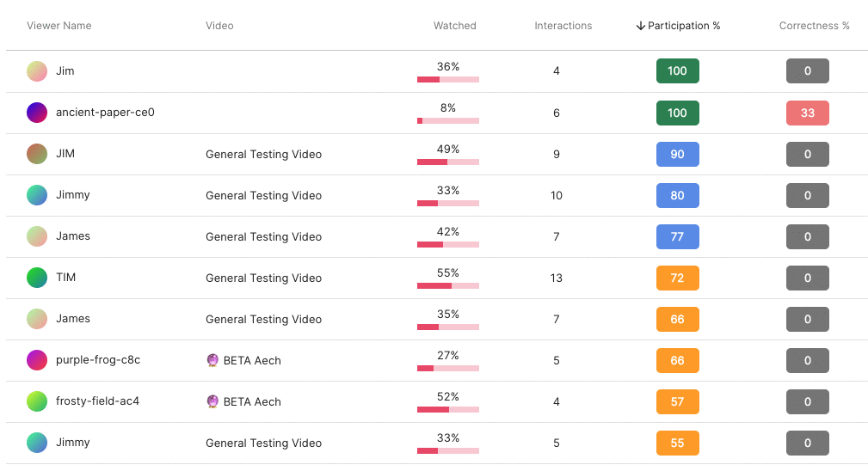Viewport: 868px width, 471px height.
Task: Click the red 33 correctness badge
Action: tap(807, 113)
